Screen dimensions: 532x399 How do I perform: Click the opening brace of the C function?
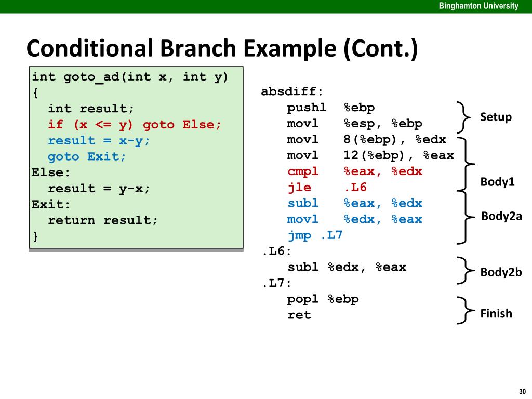point(36,93)
